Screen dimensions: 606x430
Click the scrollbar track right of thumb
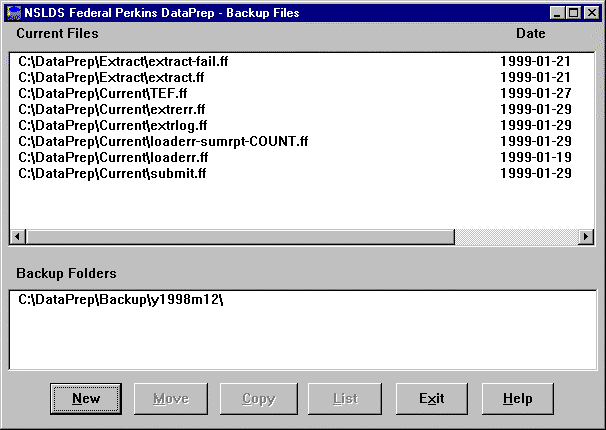coord(516,236)
